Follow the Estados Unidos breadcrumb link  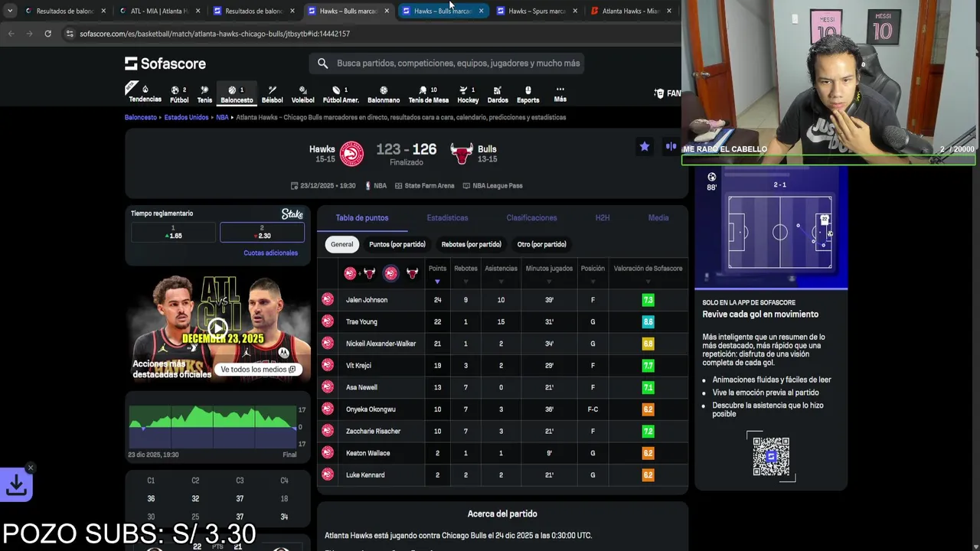coord(186,118)
